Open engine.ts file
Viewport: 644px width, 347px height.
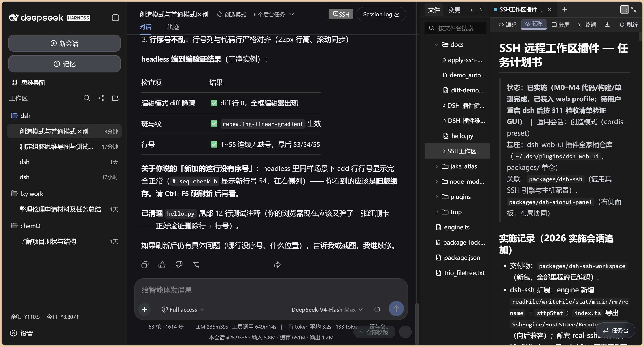pyautogui.click(x=457, y=227)
